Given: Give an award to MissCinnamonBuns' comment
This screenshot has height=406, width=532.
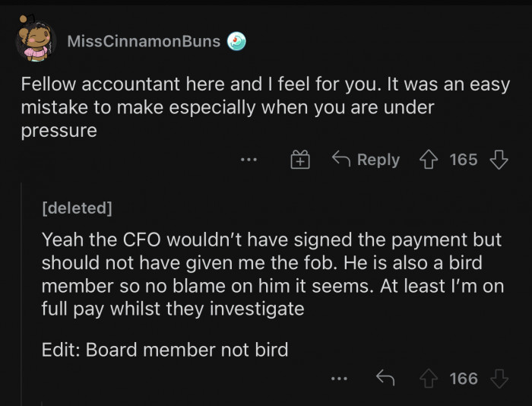Looking at the screenshot, I should point(301,160).
